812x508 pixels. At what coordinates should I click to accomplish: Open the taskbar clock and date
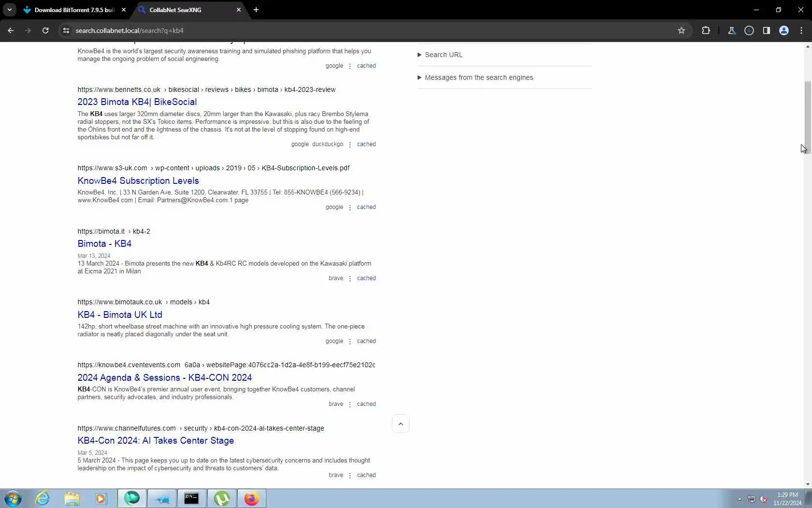787,499
